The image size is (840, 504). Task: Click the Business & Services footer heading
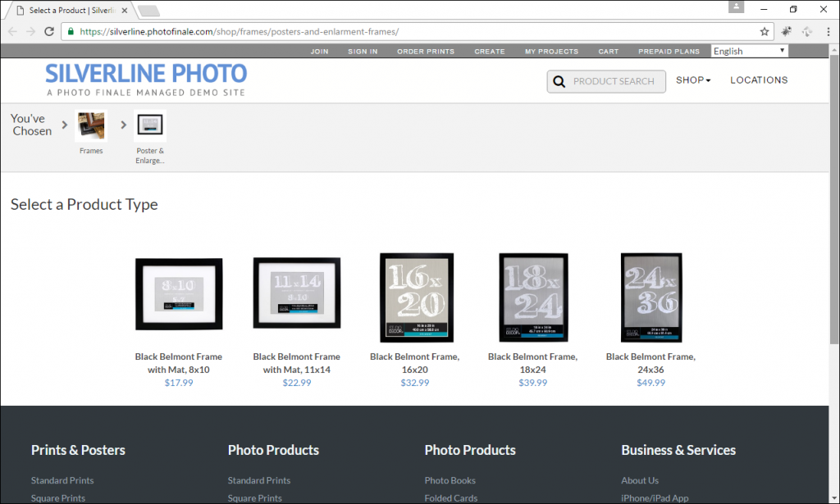[678, 450]
